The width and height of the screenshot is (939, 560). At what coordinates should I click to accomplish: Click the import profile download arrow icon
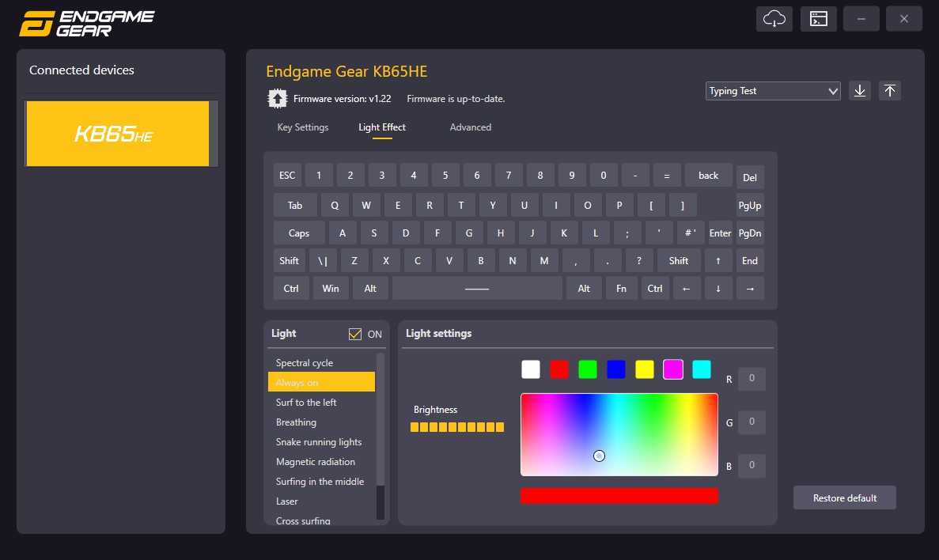pyautogui.click(x=860, y=90)
